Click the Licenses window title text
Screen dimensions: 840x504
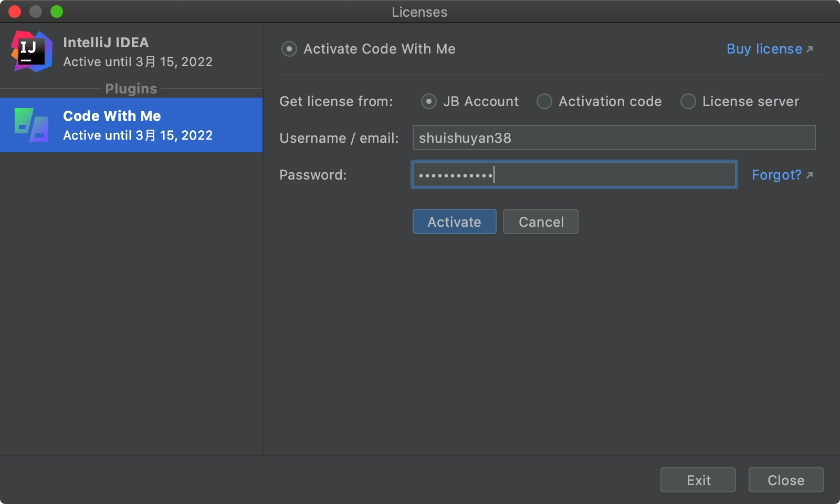419,12
